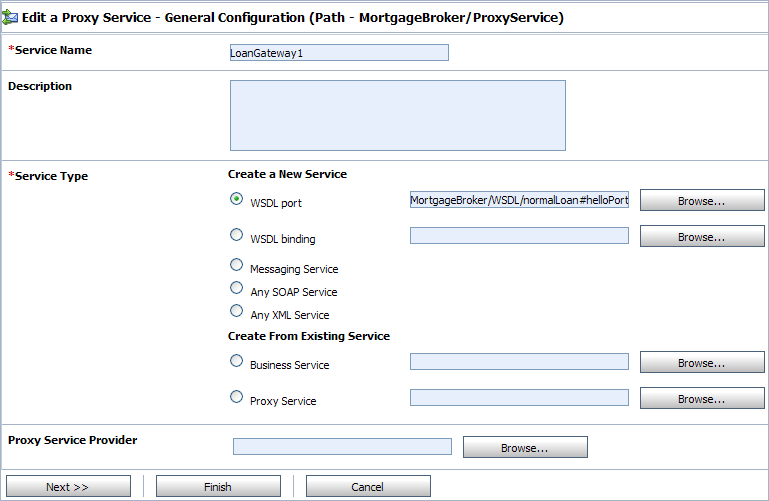Click the proxy service icon beside the page title
769x501 pixels.
(10, 18)
